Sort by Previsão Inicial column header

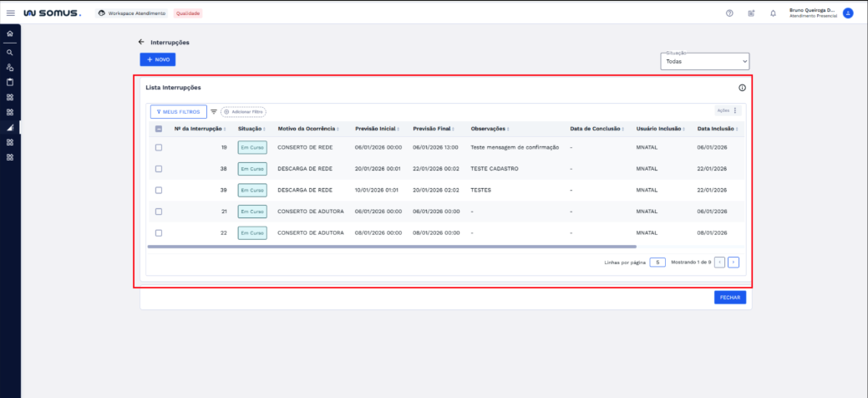[x=377, y=129]
